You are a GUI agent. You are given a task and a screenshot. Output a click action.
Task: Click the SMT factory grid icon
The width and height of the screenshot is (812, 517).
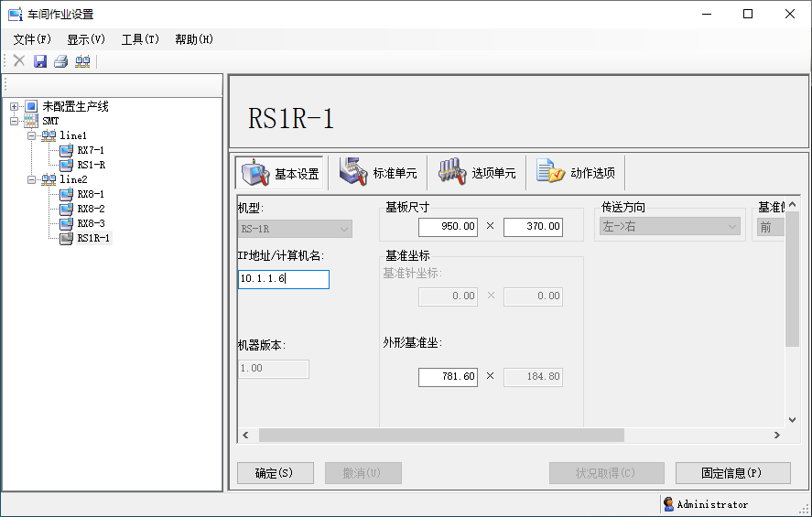pos(31,121)
